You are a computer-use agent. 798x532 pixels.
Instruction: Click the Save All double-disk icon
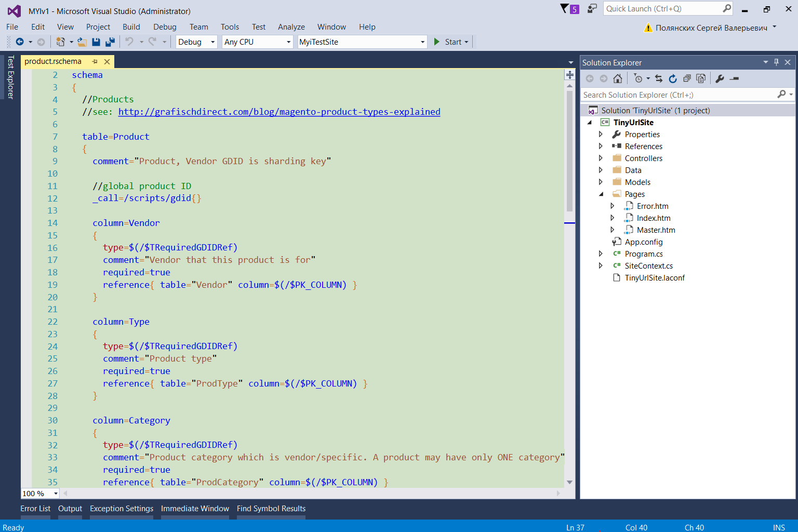coord(110,42)
